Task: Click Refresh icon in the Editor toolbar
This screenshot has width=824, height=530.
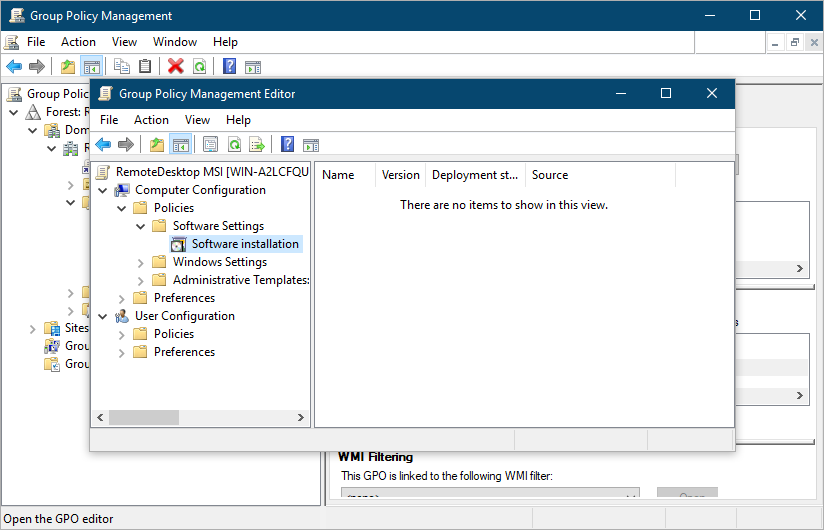Action: click(x=234, y=144)
